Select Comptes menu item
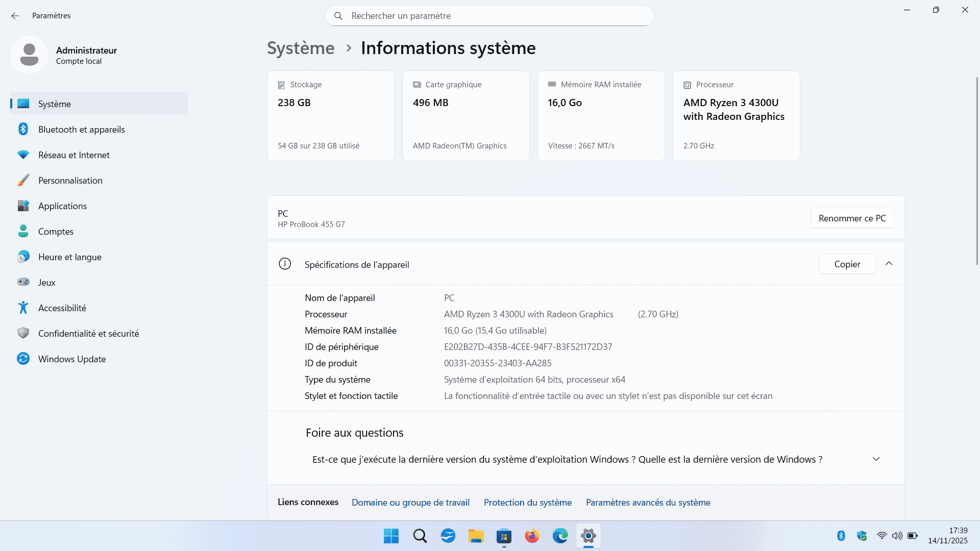This screenshot has width=980, height=551. (56, 232)
